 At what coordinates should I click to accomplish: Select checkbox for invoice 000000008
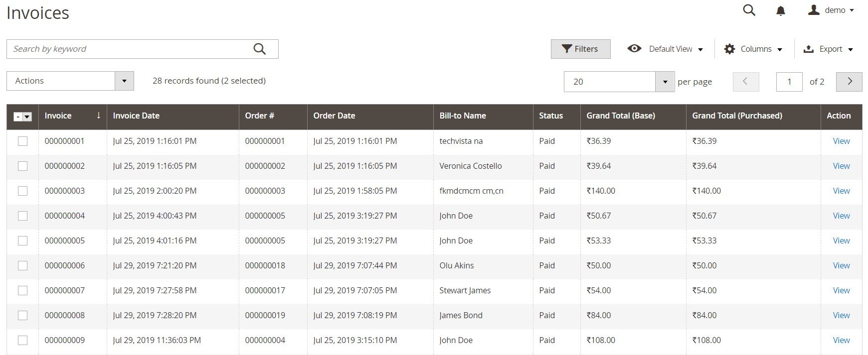click(x=22, y=316)
